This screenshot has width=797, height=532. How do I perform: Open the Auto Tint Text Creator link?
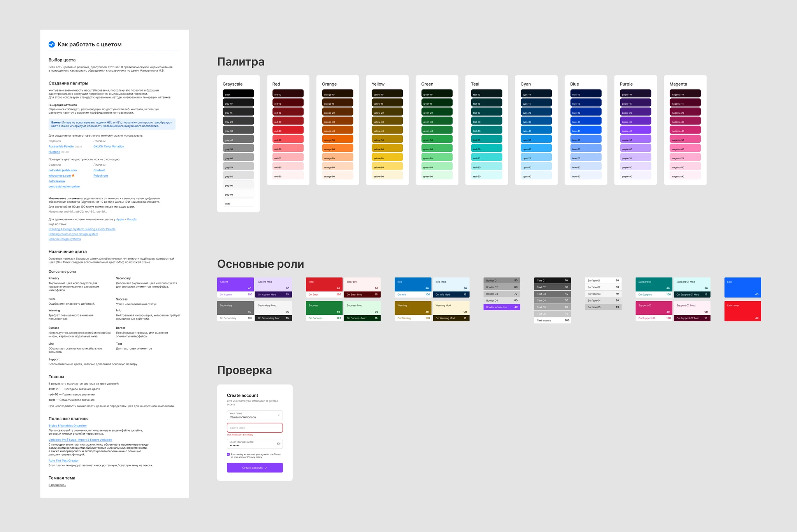coord(63,460)
